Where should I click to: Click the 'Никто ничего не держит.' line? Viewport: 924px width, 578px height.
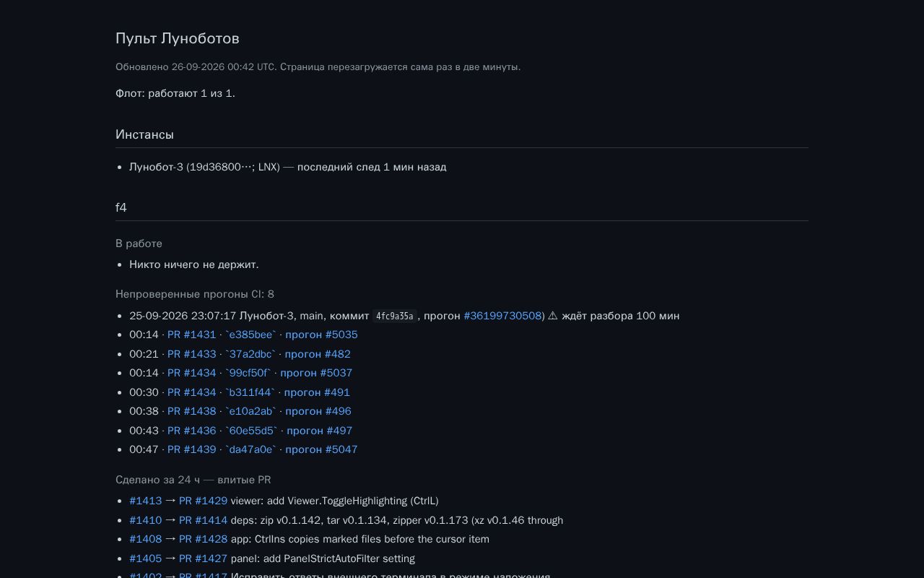coord(194,264)
